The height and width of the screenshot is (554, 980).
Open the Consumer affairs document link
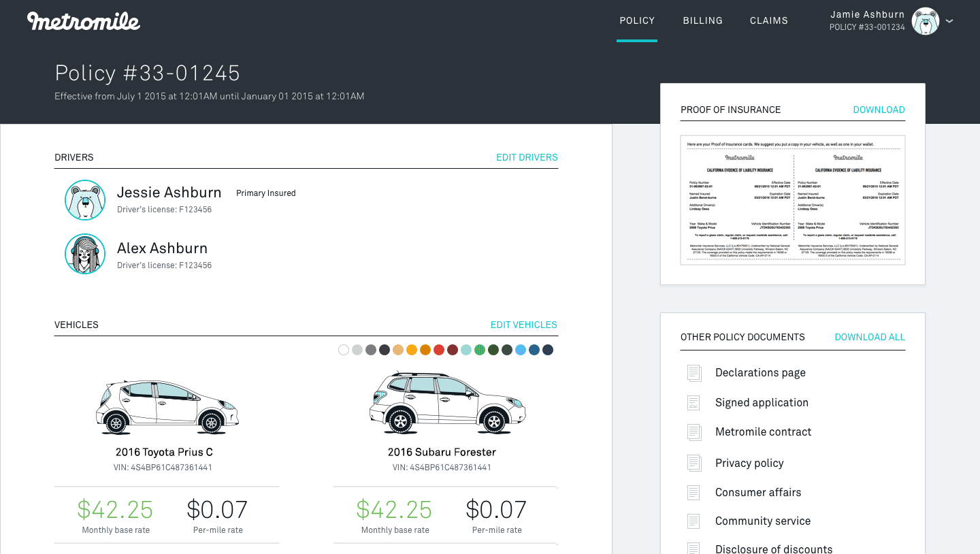coord(757,492)
